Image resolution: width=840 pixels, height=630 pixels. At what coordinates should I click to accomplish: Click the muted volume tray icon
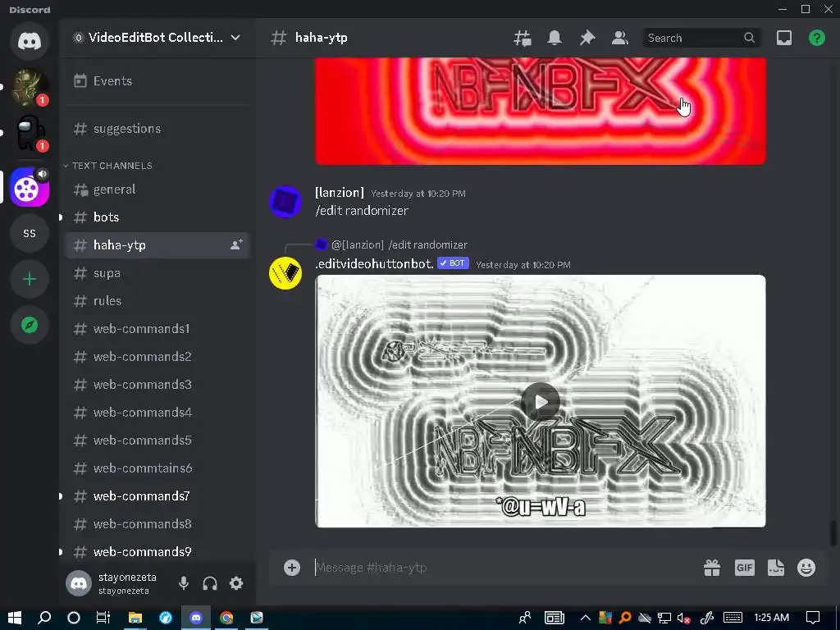[x=683, y=619]
